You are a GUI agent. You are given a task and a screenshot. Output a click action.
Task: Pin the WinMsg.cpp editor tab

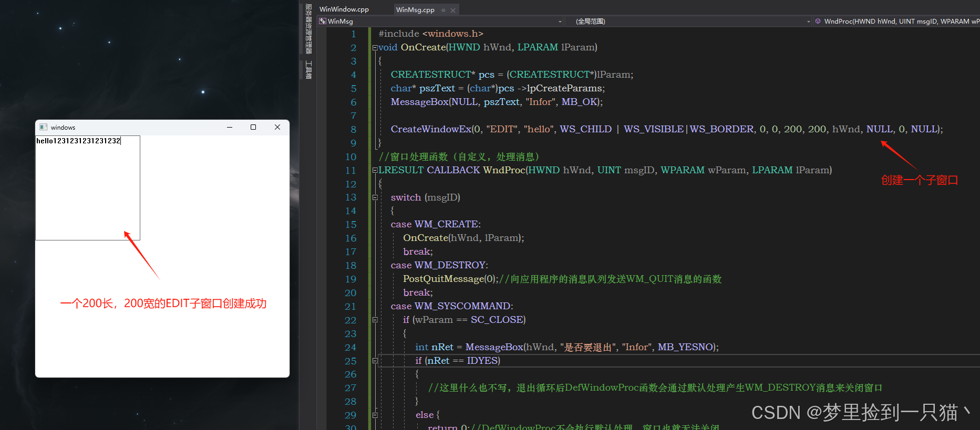point(443,10)
